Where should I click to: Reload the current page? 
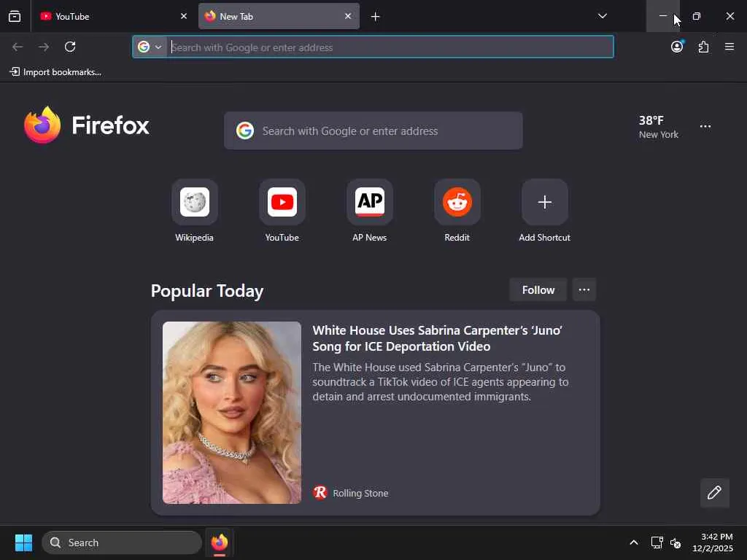70,47
